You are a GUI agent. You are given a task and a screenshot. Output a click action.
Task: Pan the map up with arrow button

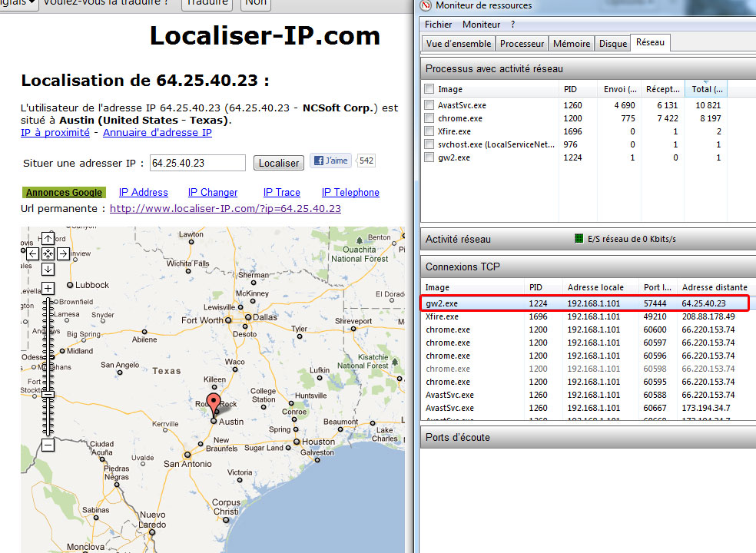[48, 238]
